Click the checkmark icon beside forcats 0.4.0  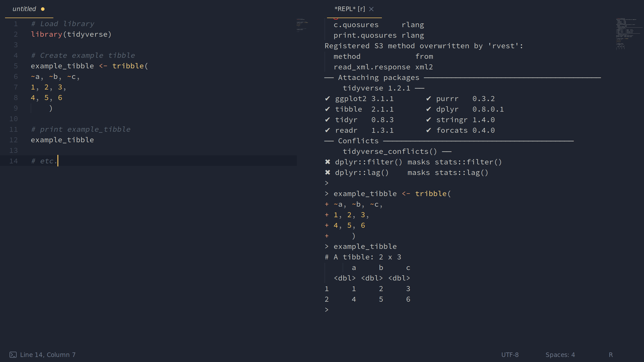(429, 130)
